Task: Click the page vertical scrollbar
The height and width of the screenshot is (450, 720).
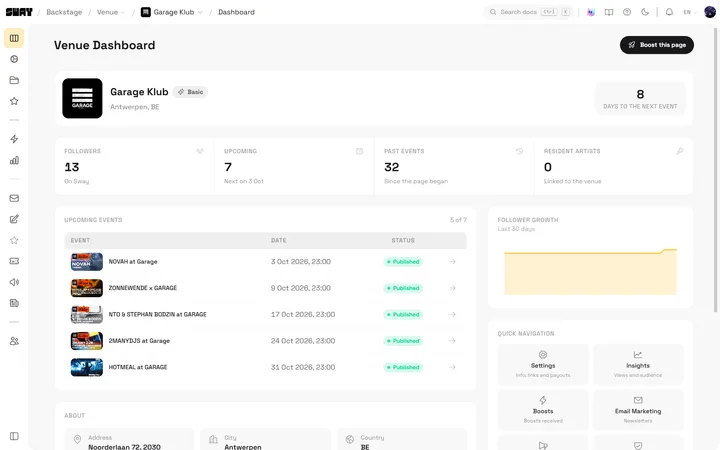Action: pyautogui.click(x=715, y=170)
